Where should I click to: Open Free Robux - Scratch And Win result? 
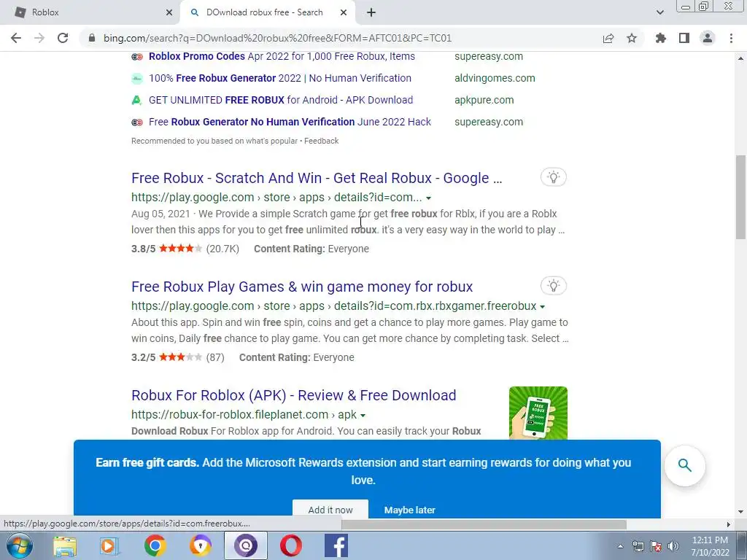point(317,178)
